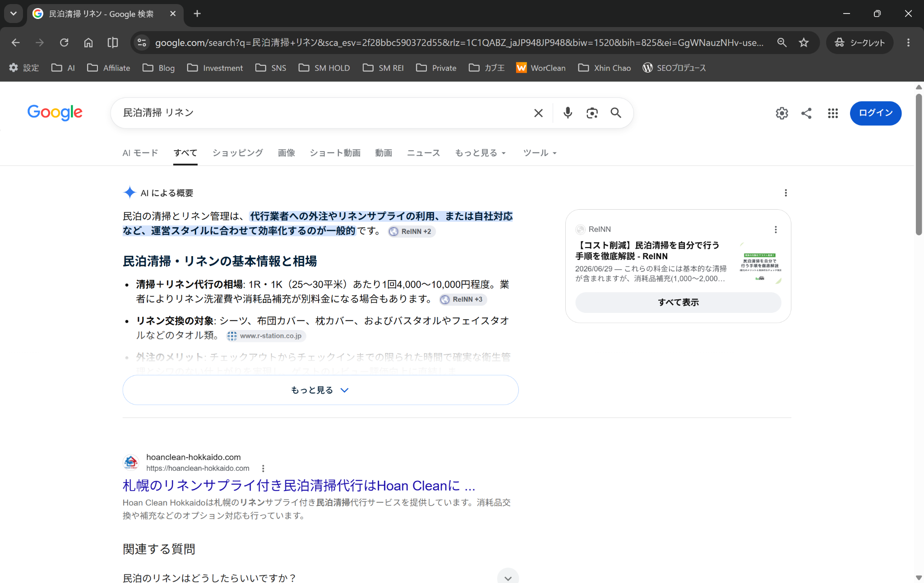Click the ReINN +2 source chip

click(411, 231)
